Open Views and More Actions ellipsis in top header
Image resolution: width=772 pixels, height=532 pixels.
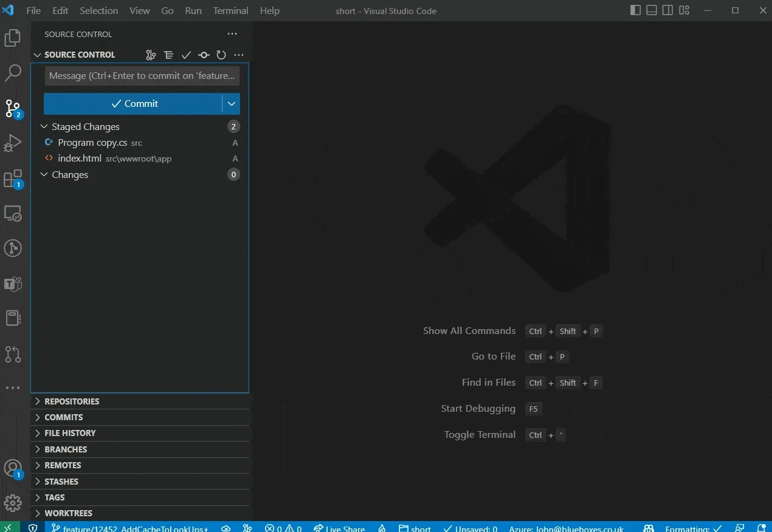[x=232, y=34]
